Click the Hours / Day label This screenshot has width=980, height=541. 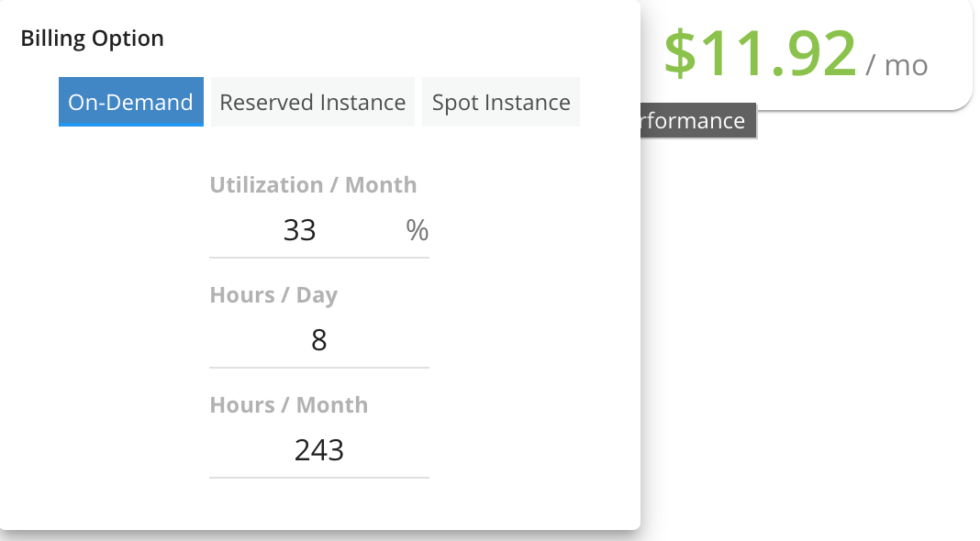(x=273, y=295)
